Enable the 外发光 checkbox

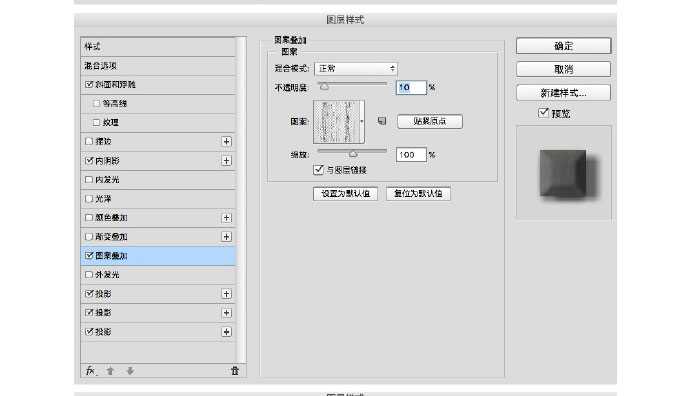[89, 275]
